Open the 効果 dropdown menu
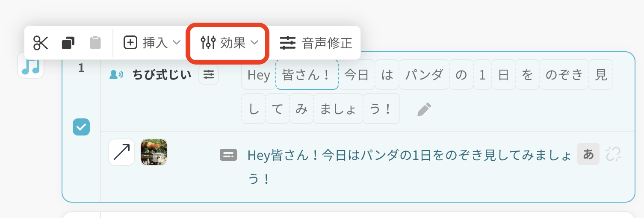Image resolution: width=644 pixels, height=218 pixels. 230,43
